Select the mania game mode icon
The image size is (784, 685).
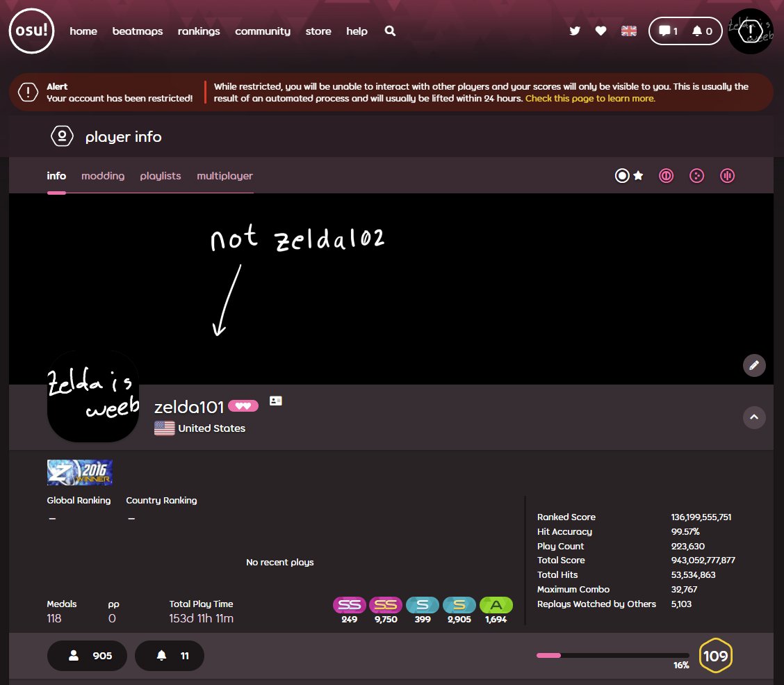[727, 176]
